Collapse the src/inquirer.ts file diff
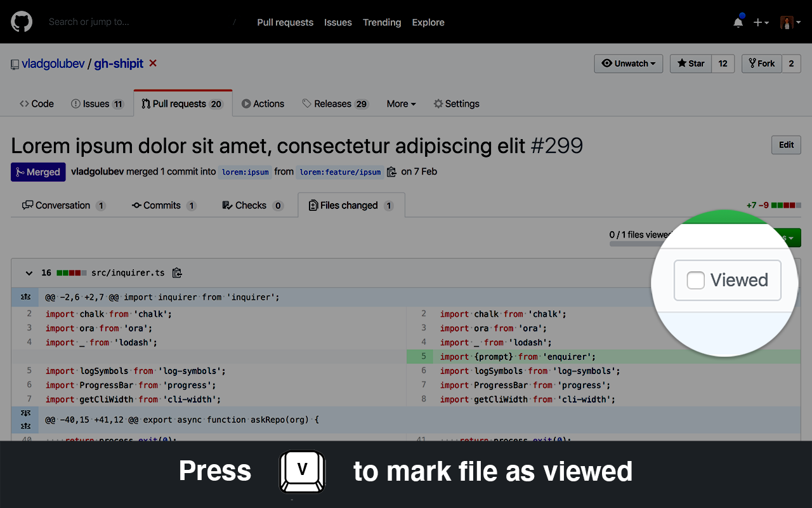Viewport: 812px width, 508px height. click(29, 273)
